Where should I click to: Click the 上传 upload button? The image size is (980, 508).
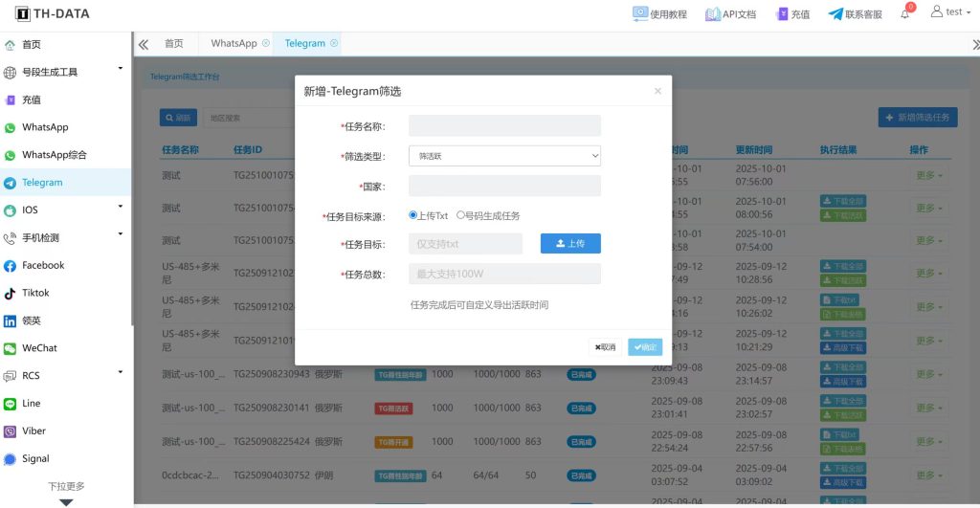570,244
